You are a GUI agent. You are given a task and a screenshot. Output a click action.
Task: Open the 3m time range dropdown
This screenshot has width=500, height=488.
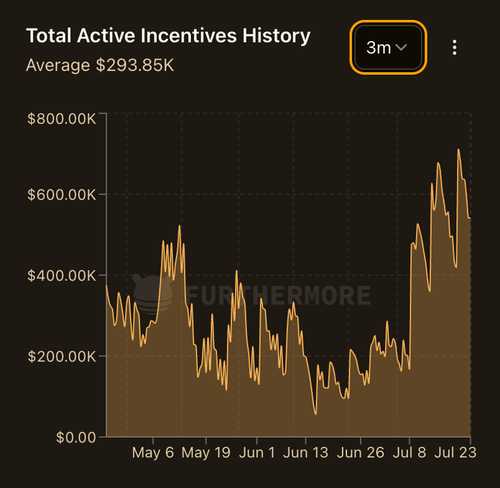[388, 47]
